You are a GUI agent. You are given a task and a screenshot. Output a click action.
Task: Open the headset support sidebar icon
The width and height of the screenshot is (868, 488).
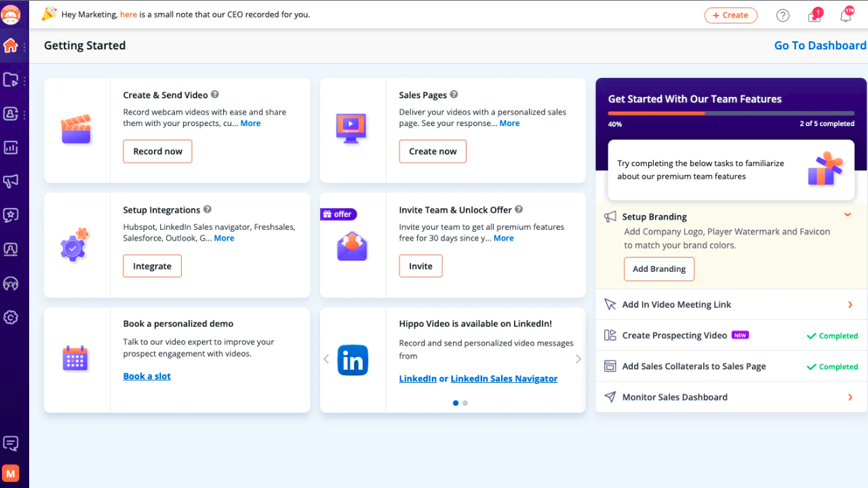10,283
